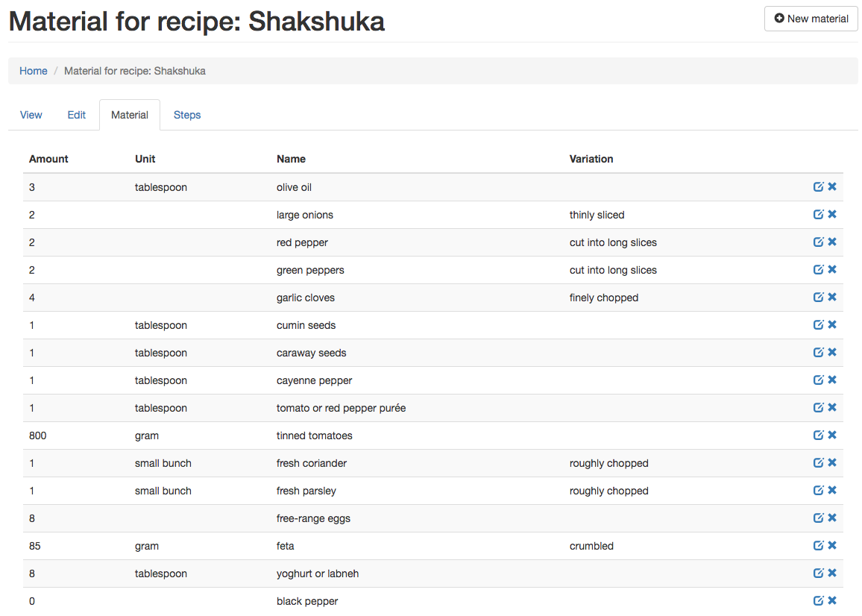Go to the Steps tab
The height and width of the screenshot is (616, 862).
187,115
